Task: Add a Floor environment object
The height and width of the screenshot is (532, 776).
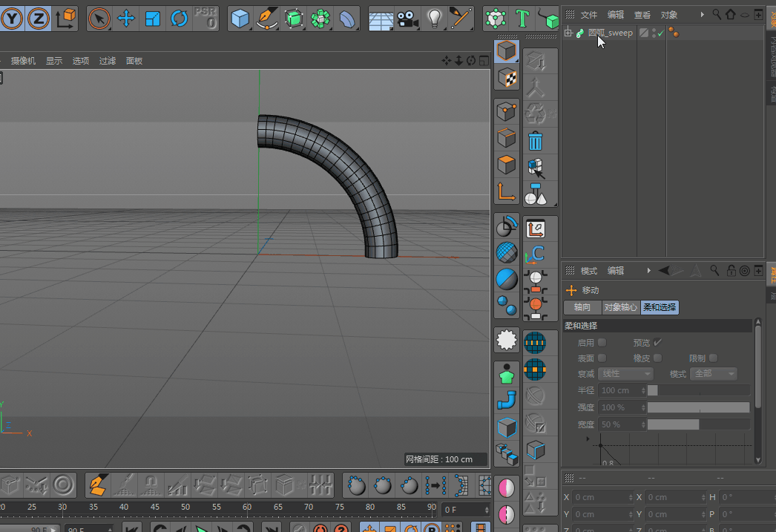Action: (381, 19)
